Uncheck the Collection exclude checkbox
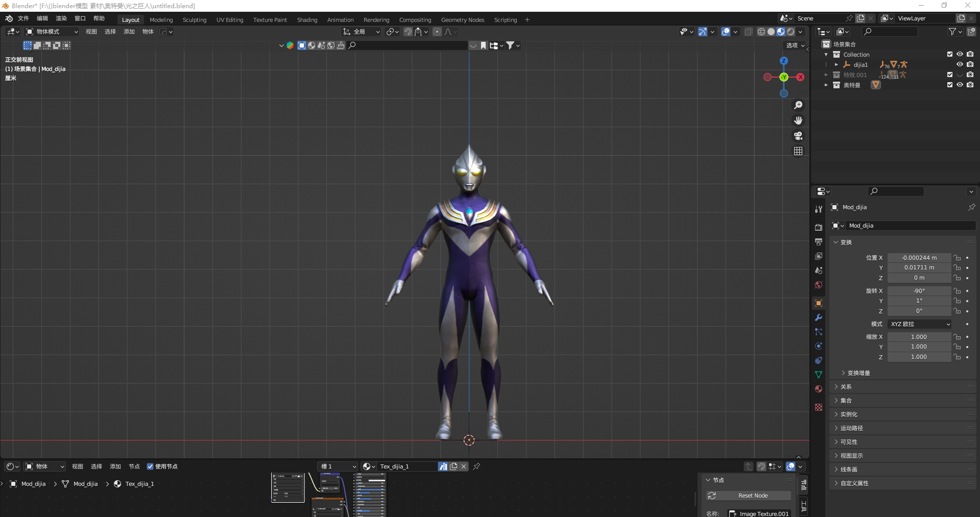 coord(950,54)
